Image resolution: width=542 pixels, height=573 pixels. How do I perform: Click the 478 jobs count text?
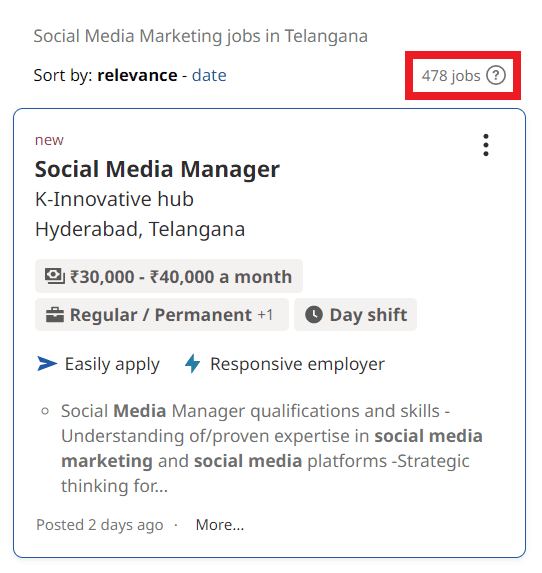pyautogui.click(x=451, y=76)
